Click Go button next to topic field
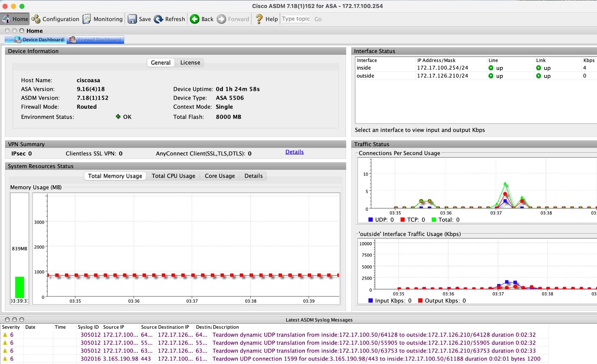The image size is (597, 364). tap(318, 19)
